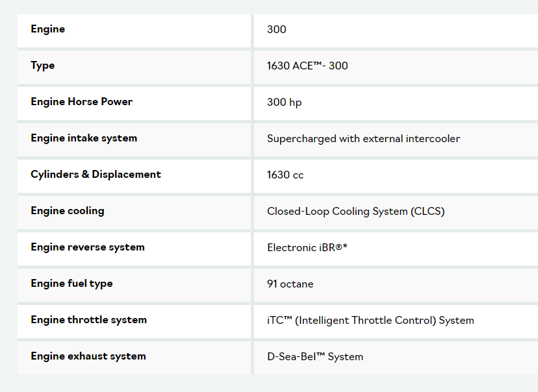Select the "Type" row label
538x392 pixels.
click(43, 66)
